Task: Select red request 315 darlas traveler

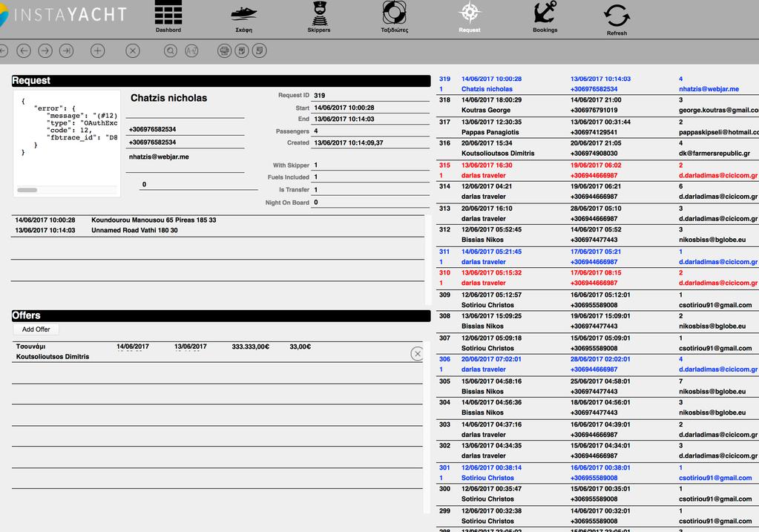Action: (x=597, y=171)
